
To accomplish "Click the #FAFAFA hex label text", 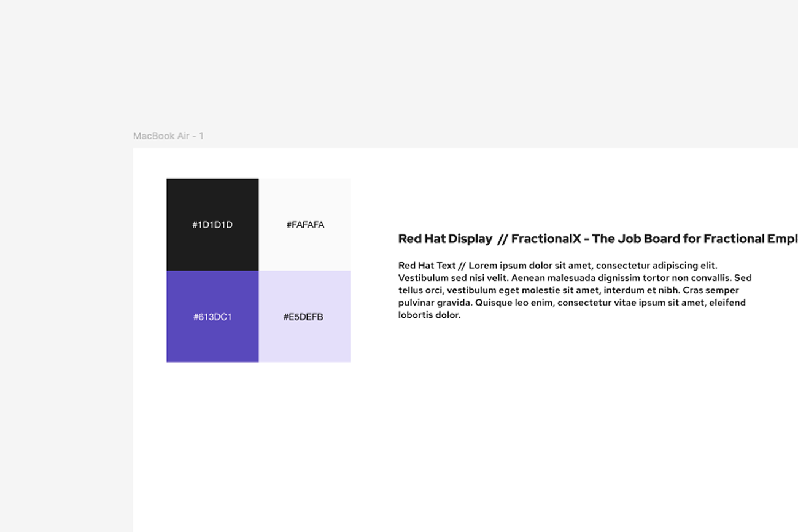I will 304,225.
